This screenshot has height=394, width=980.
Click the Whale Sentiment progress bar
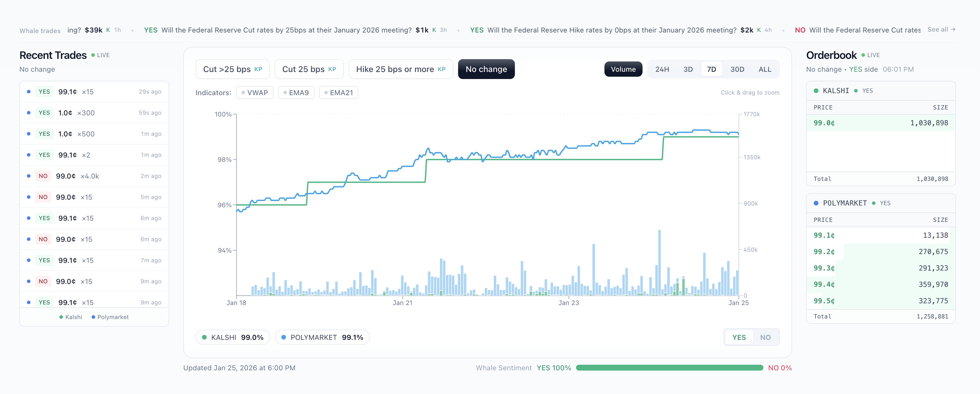(x=669, y=368)
